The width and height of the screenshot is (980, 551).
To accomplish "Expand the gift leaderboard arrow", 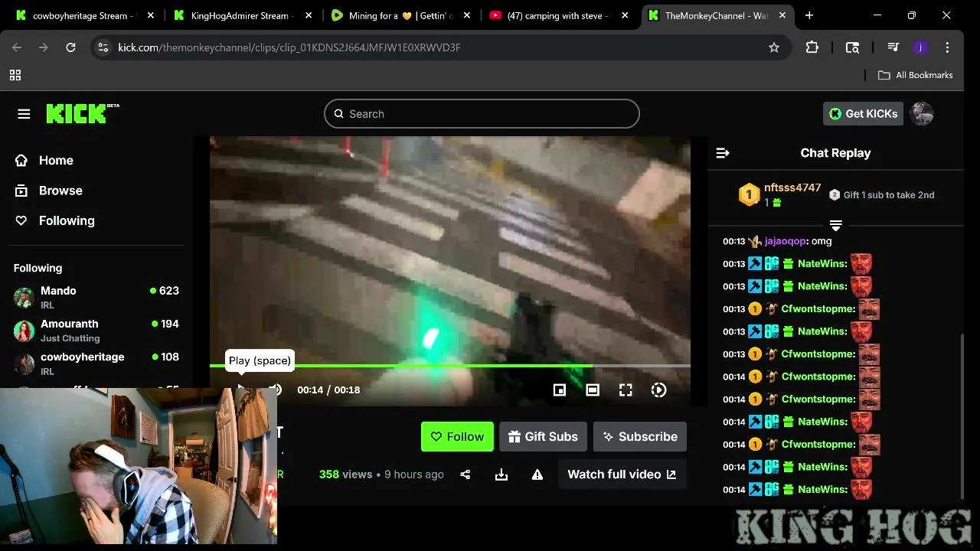I will coord(836,226).
